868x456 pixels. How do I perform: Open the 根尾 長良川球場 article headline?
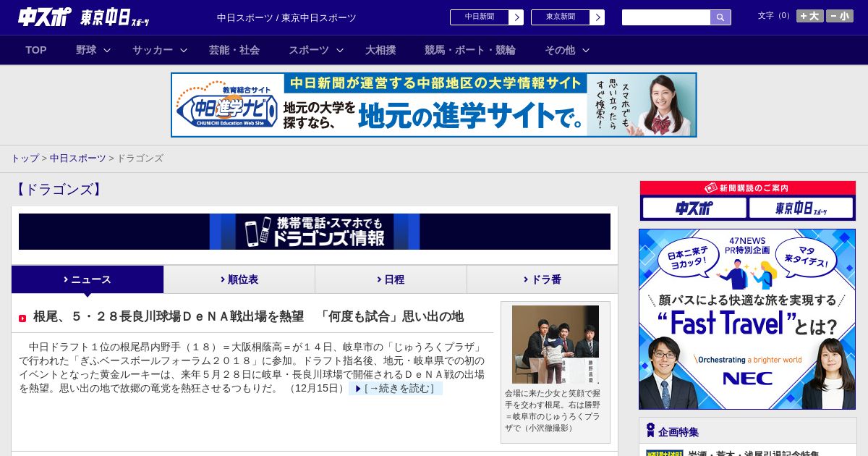[x=248, y=316]
